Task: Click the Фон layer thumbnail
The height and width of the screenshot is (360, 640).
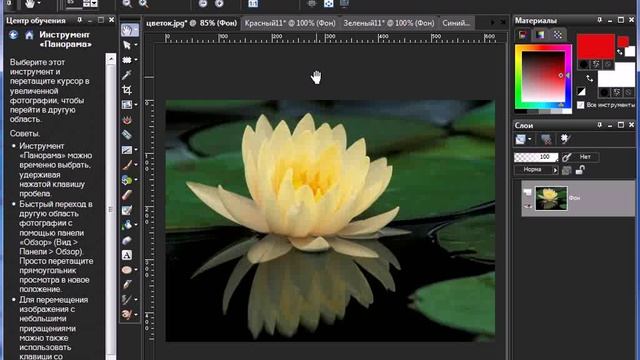Action: (551, 198)
